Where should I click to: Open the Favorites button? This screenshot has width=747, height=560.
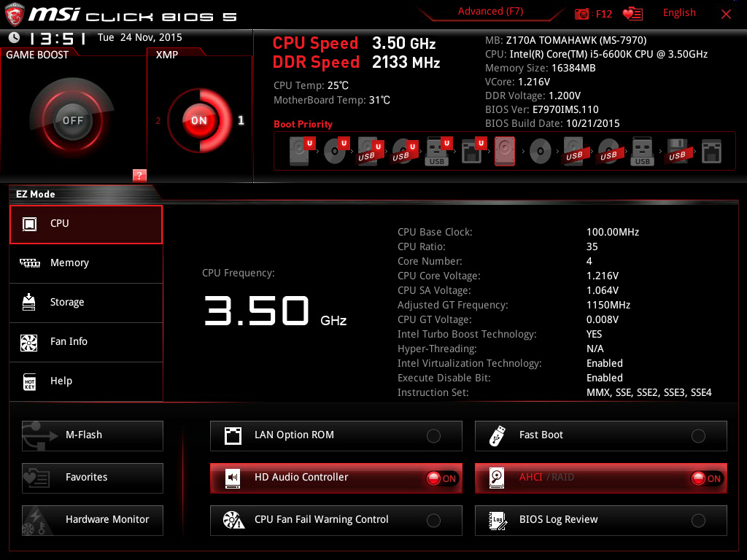93,478
